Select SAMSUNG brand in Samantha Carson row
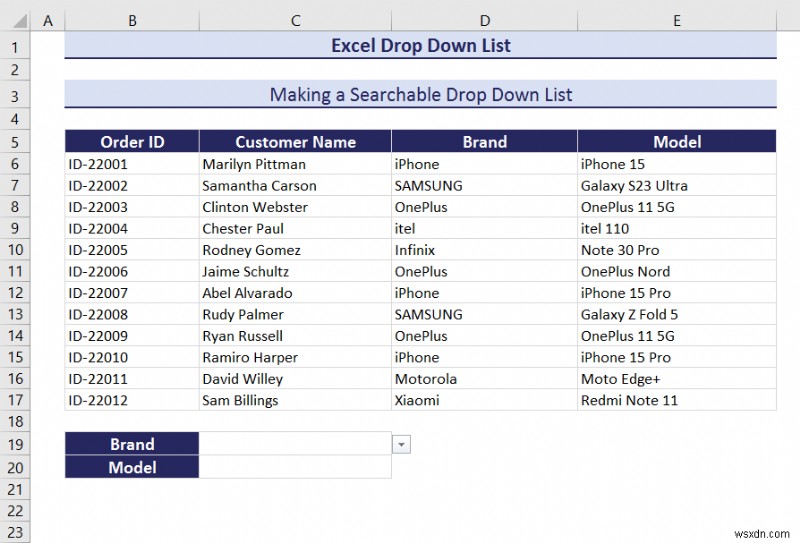The height and width of the screenshot is (543, 800). pyautogui.click(x=485, y=185)
